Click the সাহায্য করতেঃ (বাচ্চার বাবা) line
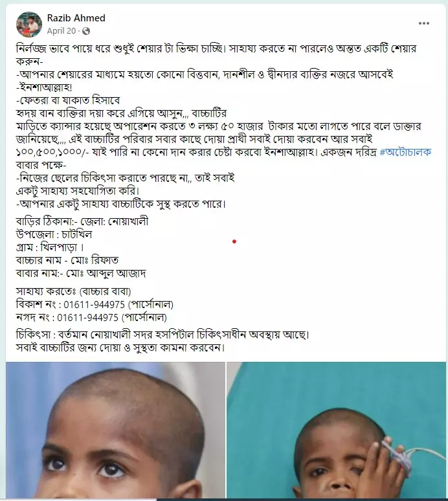Image resolution: width=448 pixels, height=501 pixels. [74, 291]
